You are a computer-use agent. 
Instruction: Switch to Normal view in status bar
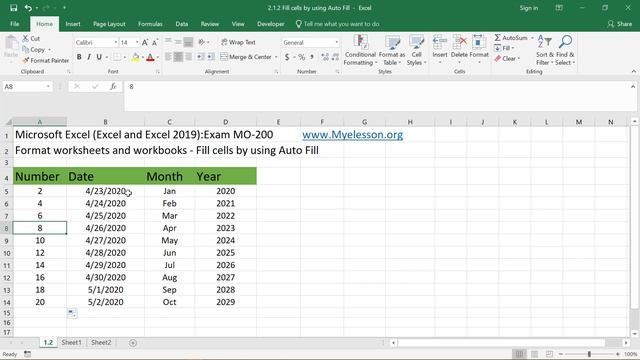[x=519, y=354]
